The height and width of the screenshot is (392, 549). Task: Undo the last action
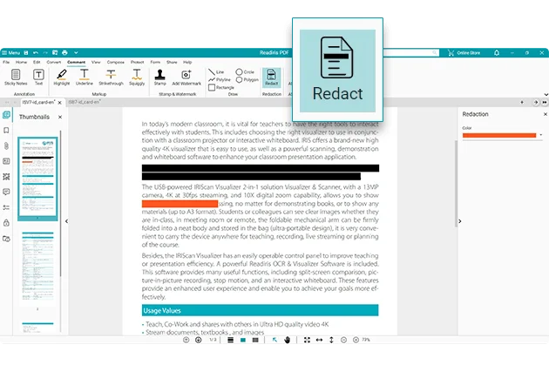point(36,53)
